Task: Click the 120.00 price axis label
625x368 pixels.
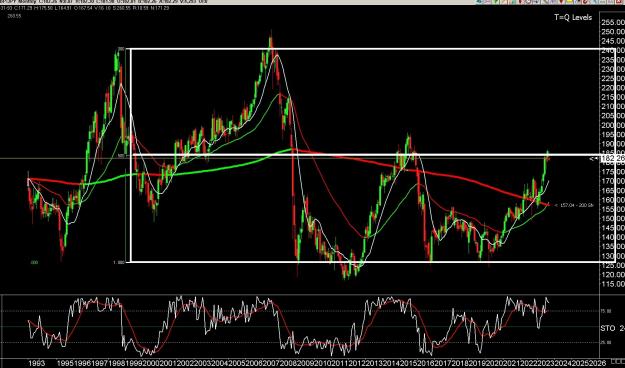Action: click(614, 274)
